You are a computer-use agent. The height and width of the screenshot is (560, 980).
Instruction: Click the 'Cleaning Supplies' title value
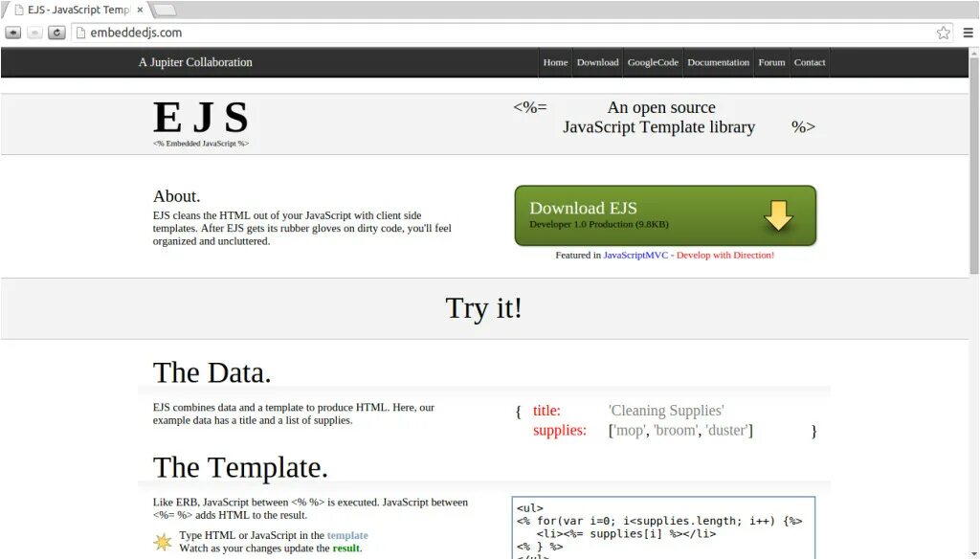(666, 411)
